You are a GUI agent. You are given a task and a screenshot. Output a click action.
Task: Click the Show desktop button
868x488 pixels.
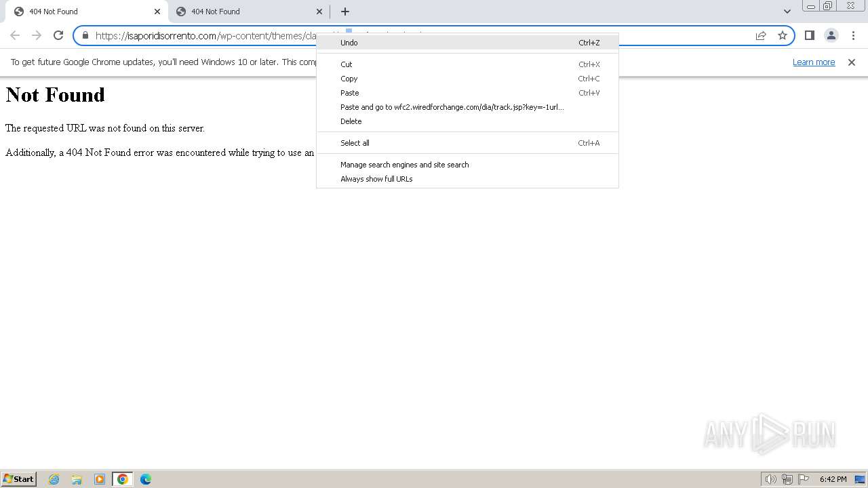[861, 479]
